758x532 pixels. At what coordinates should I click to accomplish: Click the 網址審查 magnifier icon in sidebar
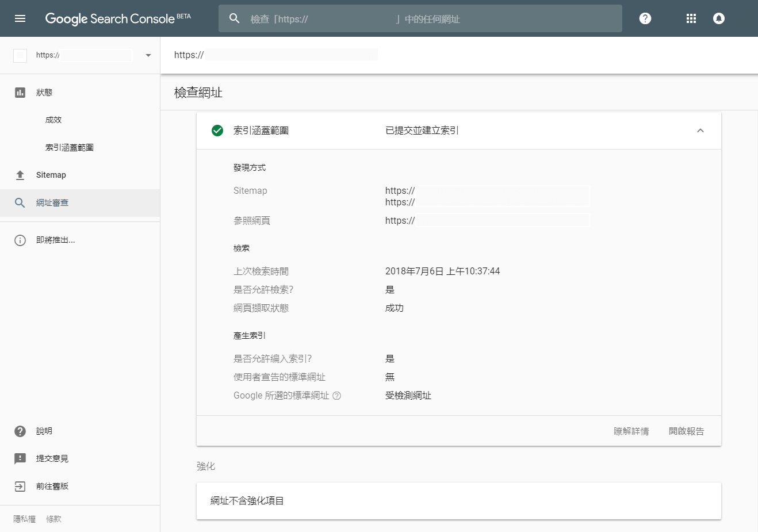(x=20, y=202)
